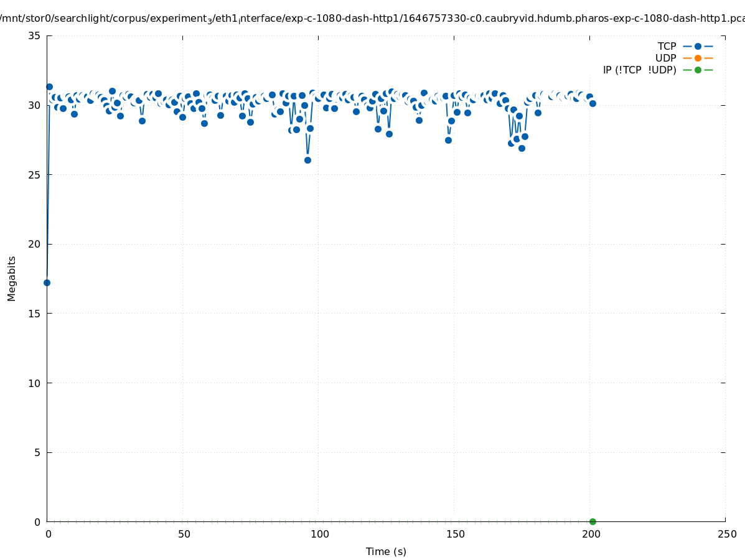Click the peak TCP point at chart start

coord(49,86)
